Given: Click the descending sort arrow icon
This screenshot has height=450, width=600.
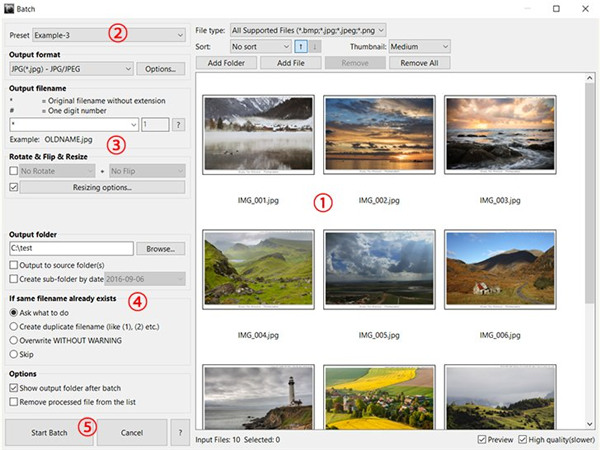Looking at the screenshot, I should (316, 47).
